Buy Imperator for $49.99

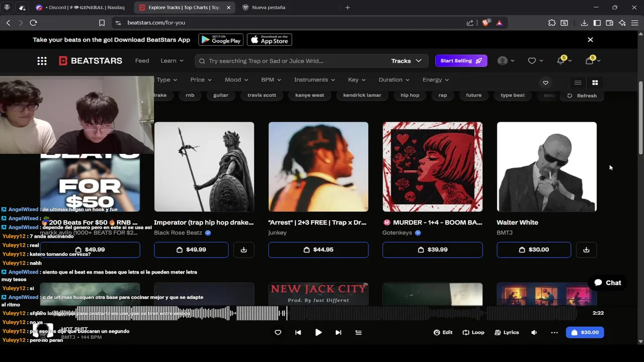tap(191, 250)
